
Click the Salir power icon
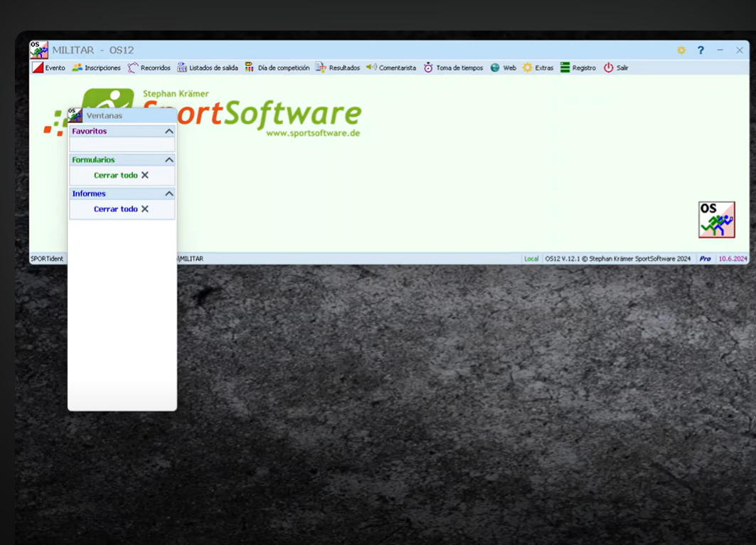coord(609,68)
